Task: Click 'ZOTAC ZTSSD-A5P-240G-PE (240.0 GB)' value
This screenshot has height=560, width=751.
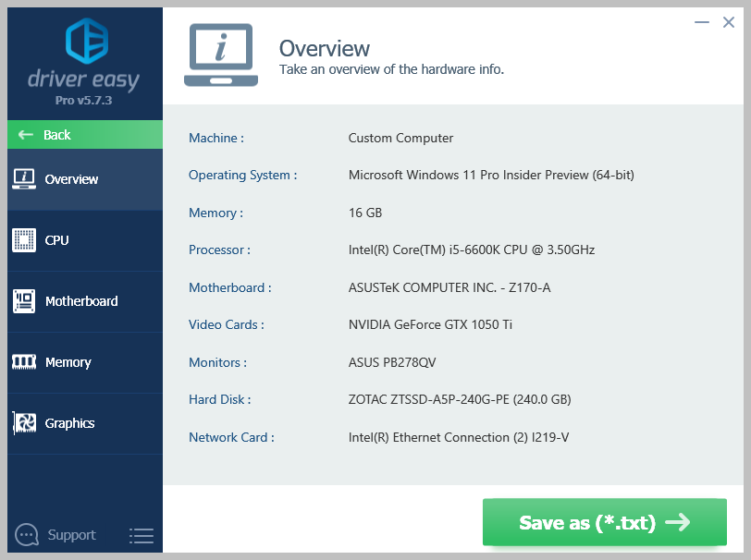Action: [x=460, y=399]
